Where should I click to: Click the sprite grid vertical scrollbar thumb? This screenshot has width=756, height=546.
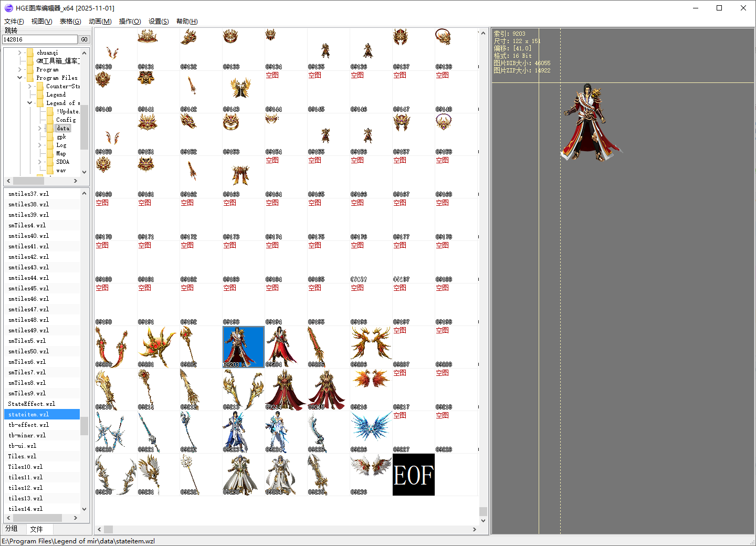pyautogui.click(x=483, y=511)
